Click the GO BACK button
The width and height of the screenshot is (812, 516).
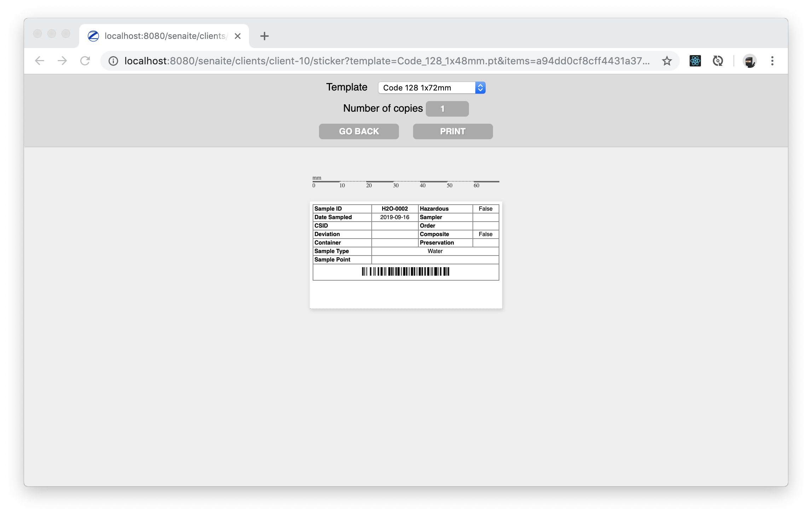pos(359,131)
